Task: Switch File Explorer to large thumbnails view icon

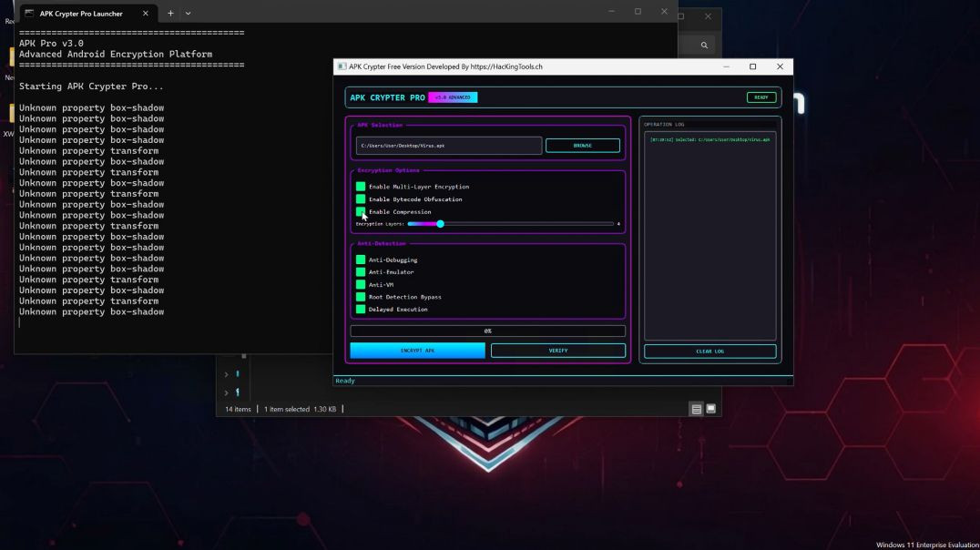Action: [x=710, y=409]
